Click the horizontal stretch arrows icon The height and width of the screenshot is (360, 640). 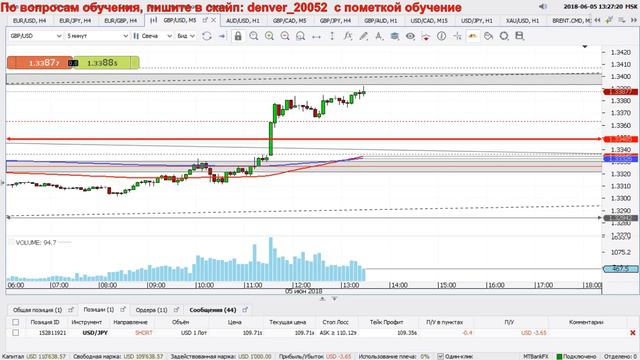click(316, 36)
